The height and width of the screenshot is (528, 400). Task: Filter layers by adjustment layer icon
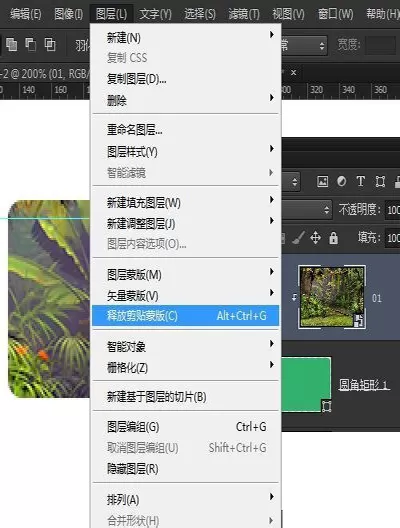click(341, 182)
